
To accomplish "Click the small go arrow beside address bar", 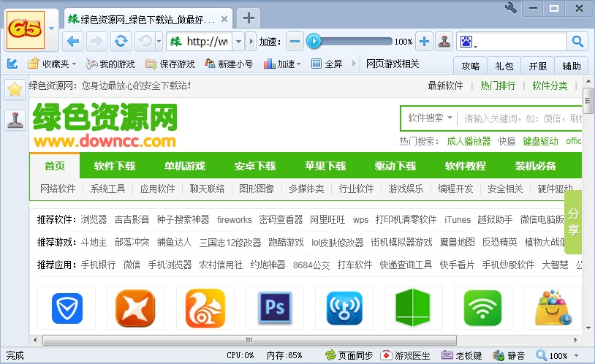I will point(251,42).
